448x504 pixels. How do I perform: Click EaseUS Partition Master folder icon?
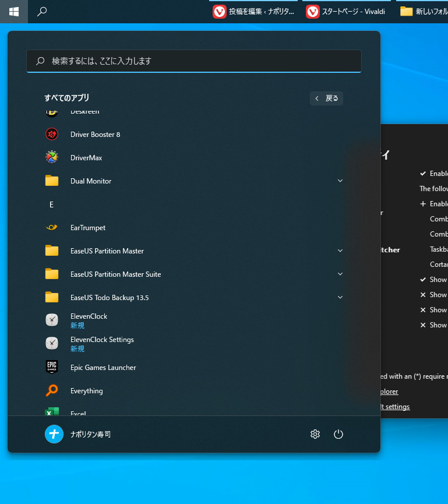click(52, 251)
